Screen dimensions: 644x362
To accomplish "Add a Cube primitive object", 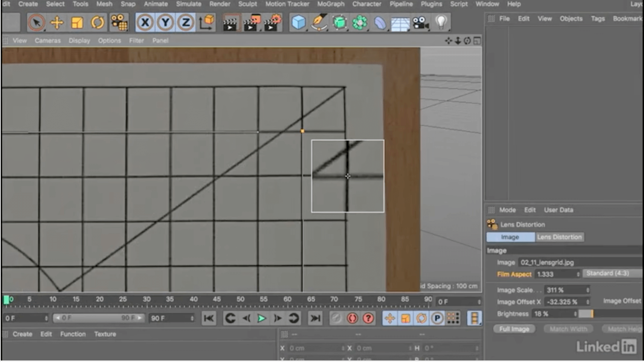I will (298, 23).
